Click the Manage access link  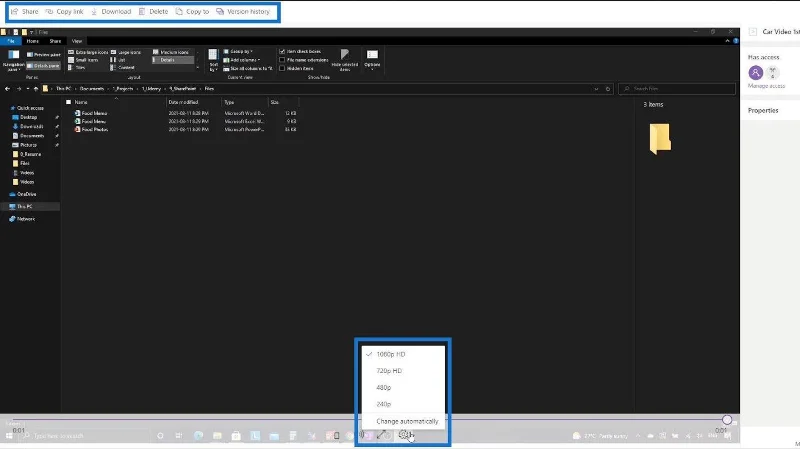pos(766,86)
